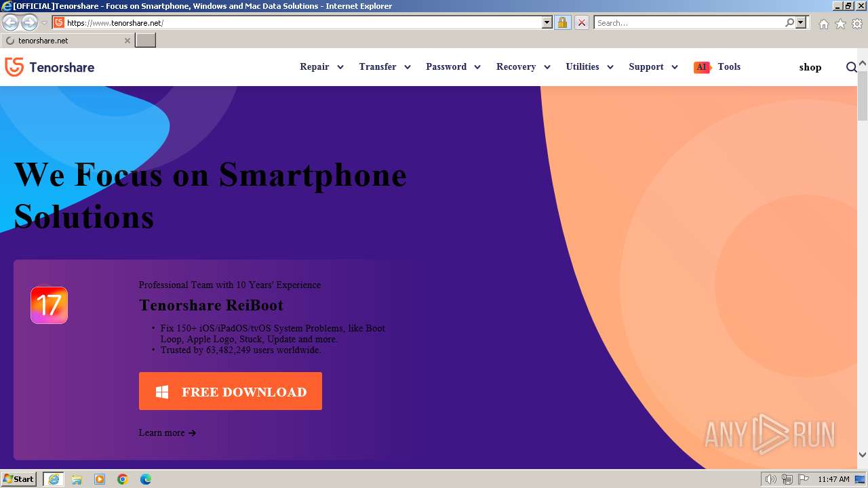Click the 'Professional Team with 10 Years' Experience' text
The width and height of the screenshot is (868, 488).
(230, 285)
